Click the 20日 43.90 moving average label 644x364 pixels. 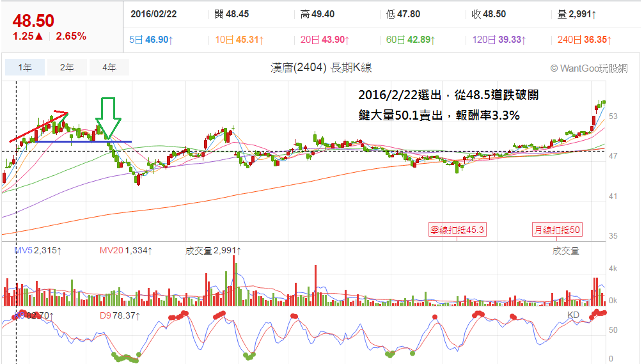[x=325, y=40]
